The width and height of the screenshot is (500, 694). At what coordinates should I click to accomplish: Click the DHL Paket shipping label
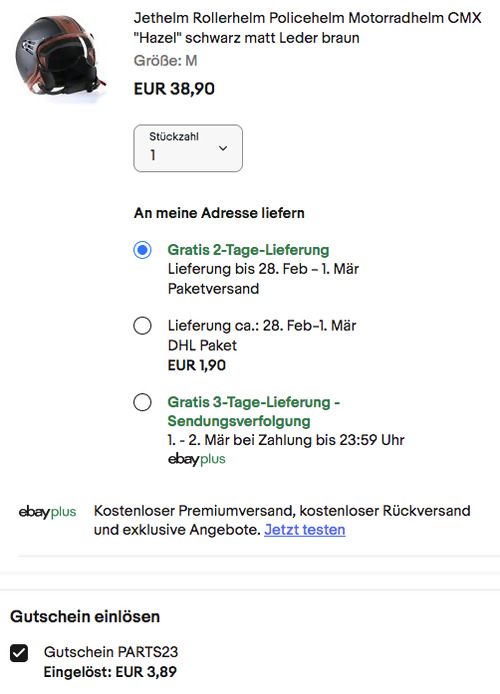202,345
